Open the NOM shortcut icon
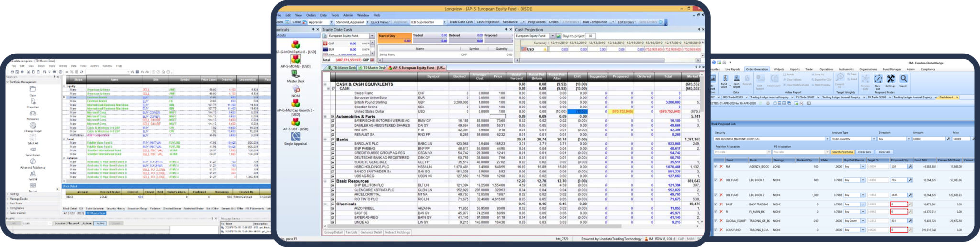The width and height of the screenshot is (980, 247). click(x=296, y=89)
